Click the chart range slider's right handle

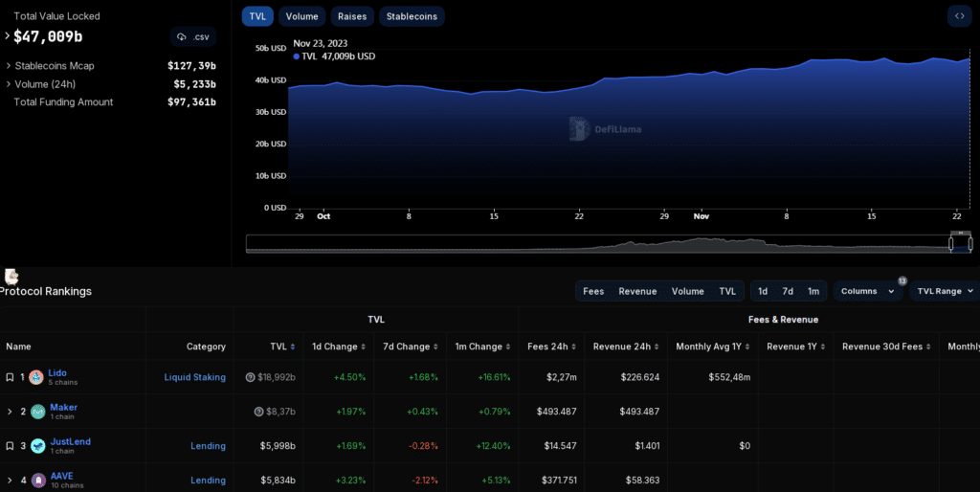coord(970,243)
